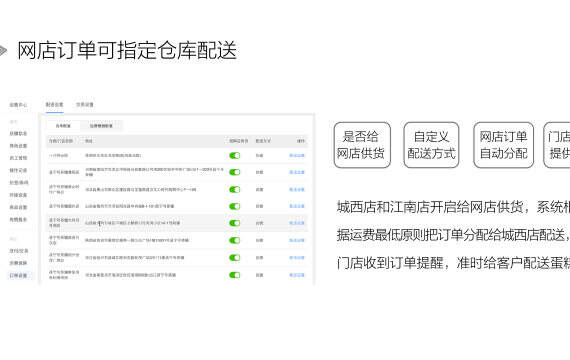This screenshot has width=570, height=360.
Task: Select the underlined first top tab
Action: (55, 105)
